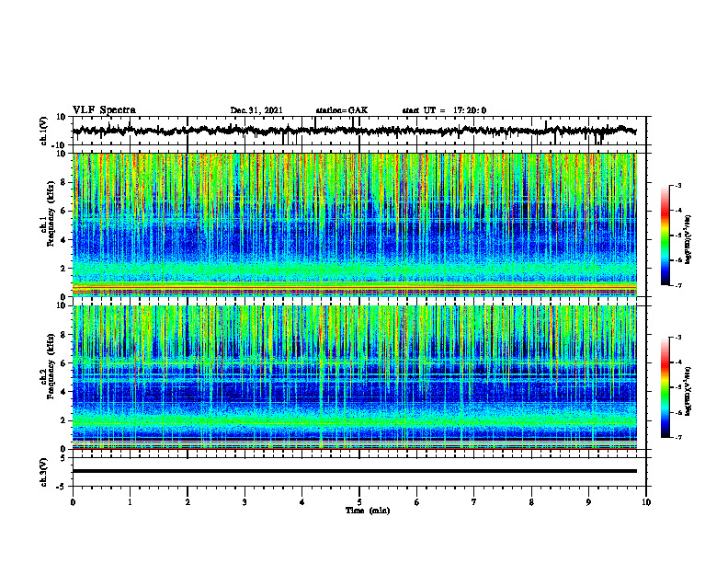Click inside the ch.1 spectrogram panel
The width and height of the screenshot is (728, 563).
tap(355, 224)
